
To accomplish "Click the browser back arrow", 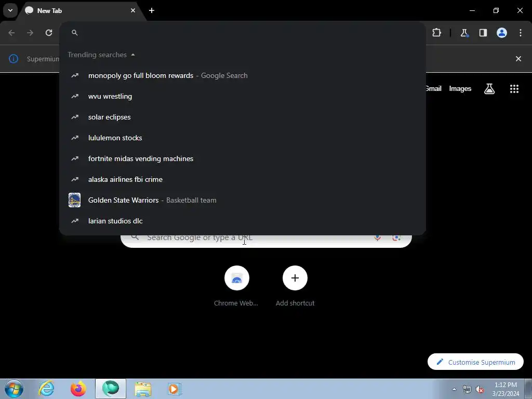I will pos(11,33).
